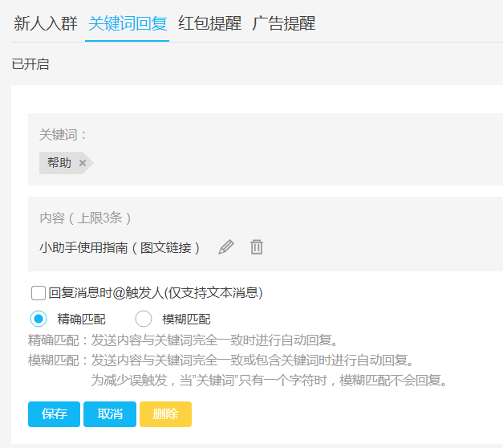This screenshot has height=448, width=503.
Task: Switch to the 新人入群 tab
Action: coord(45,24)
